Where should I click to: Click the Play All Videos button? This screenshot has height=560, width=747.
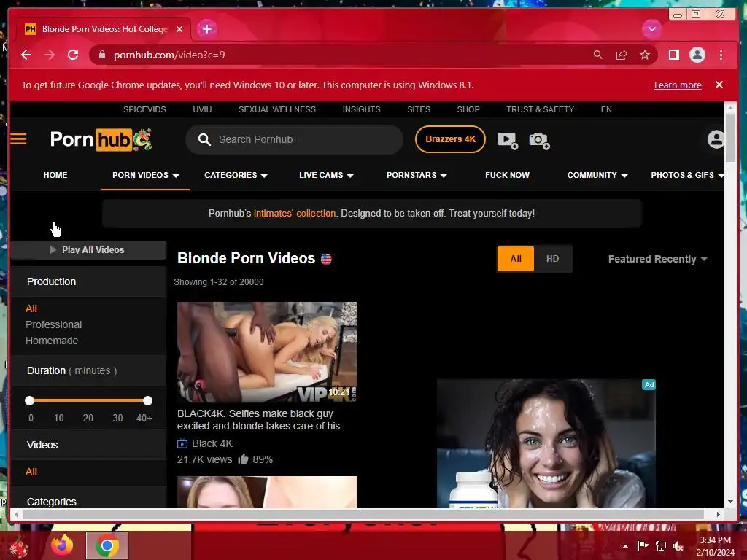pyautogui.click(x=88, y=250)
